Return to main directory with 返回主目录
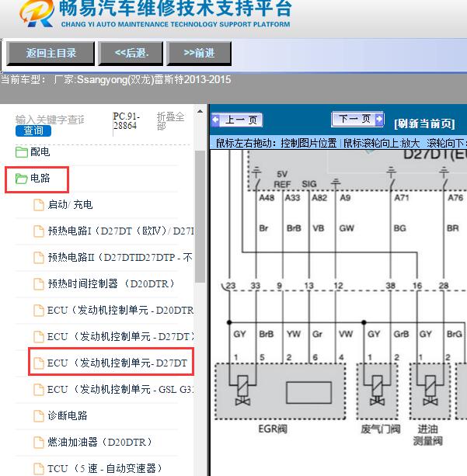467x476 pixels. [51, 54]
